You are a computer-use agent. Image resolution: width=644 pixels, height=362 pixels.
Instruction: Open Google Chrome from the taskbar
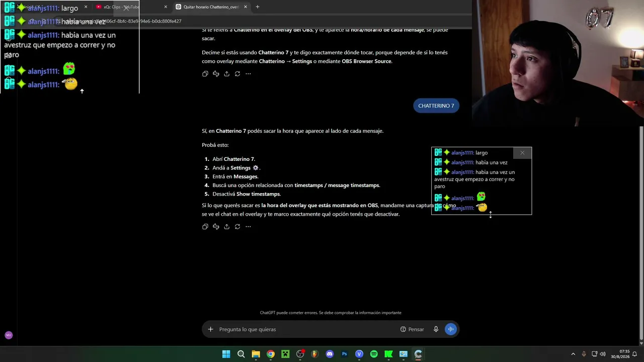(271, 354)
